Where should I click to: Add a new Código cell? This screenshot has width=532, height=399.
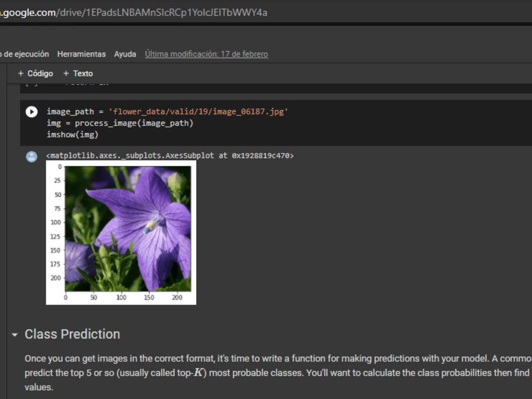pos(35,73)
